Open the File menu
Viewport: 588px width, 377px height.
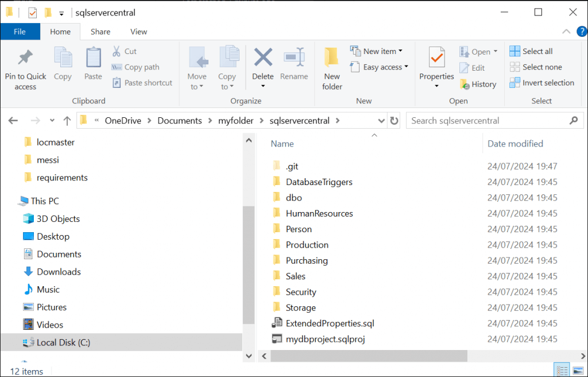20,32
